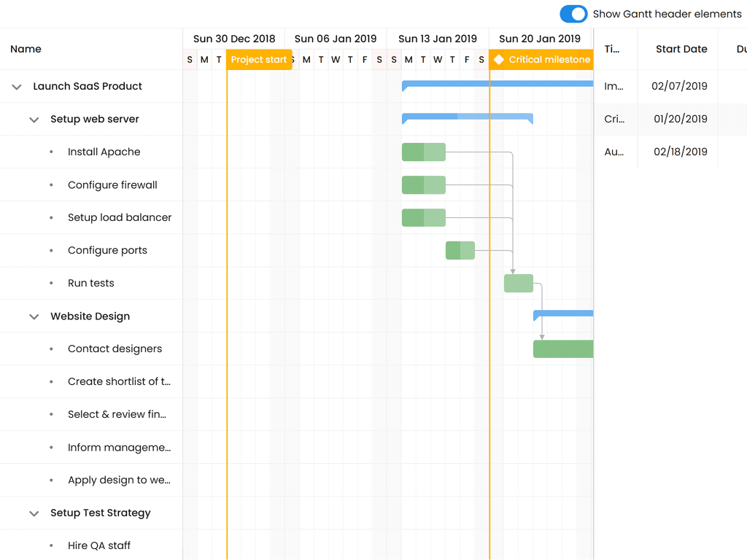
Task: Toggle Show Gantt header elements switch
Action: (573, 14)
